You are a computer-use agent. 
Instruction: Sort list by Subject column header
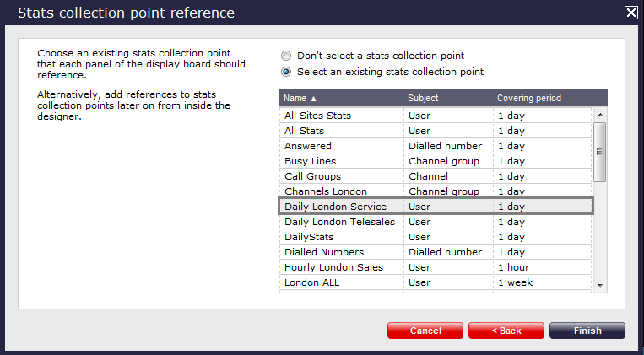click(423, 98)
